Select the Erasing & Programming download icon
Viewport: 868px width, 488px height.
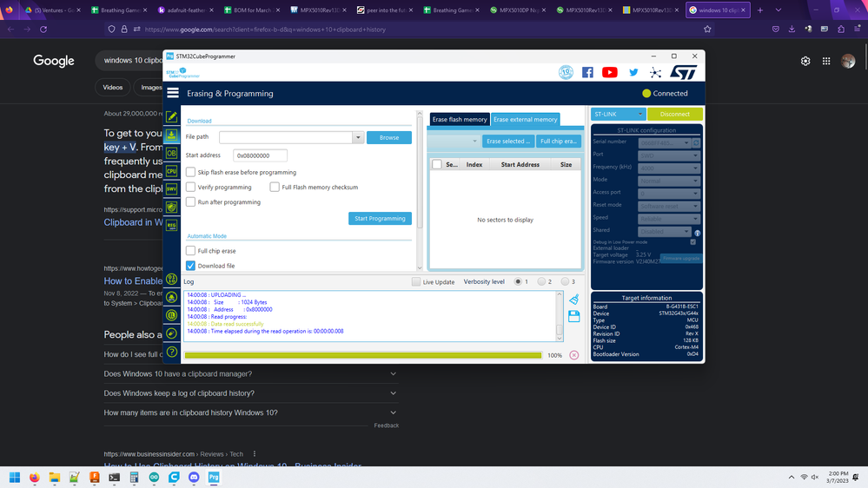[x=172, y=135]
